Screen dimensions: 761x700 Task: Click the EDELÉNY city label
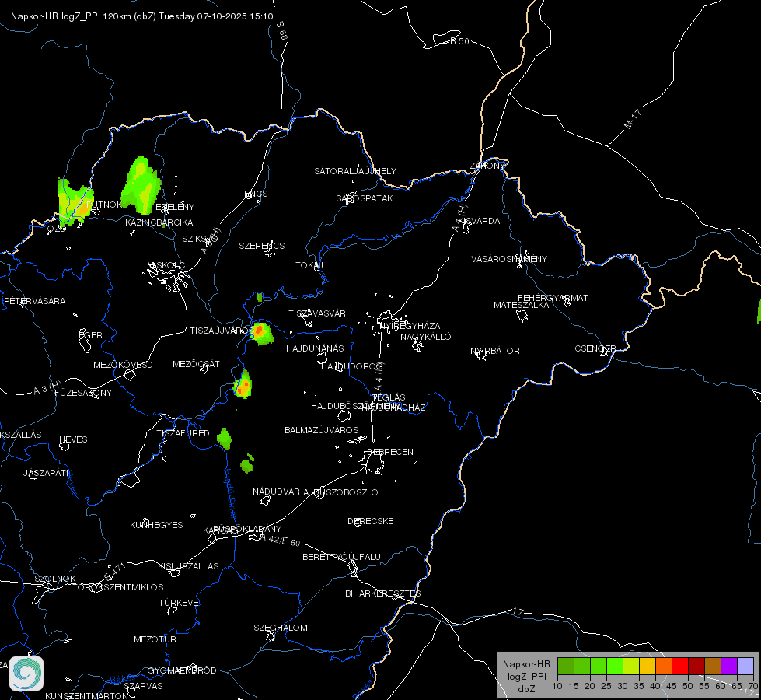175,207
